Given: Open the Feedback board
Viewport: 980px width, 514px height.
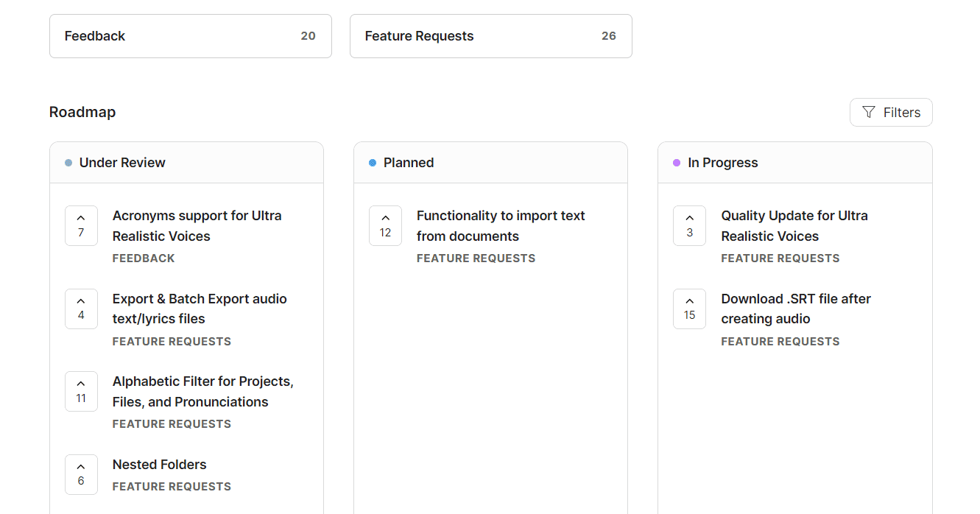Looking at the screenshot, I should [x=190, y=36].
